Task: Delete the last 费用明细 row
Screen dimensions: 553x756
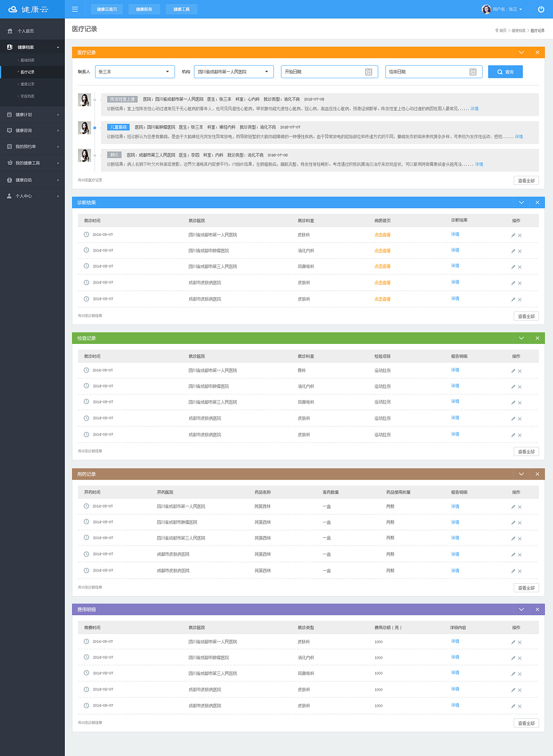Action: [520, 706]
